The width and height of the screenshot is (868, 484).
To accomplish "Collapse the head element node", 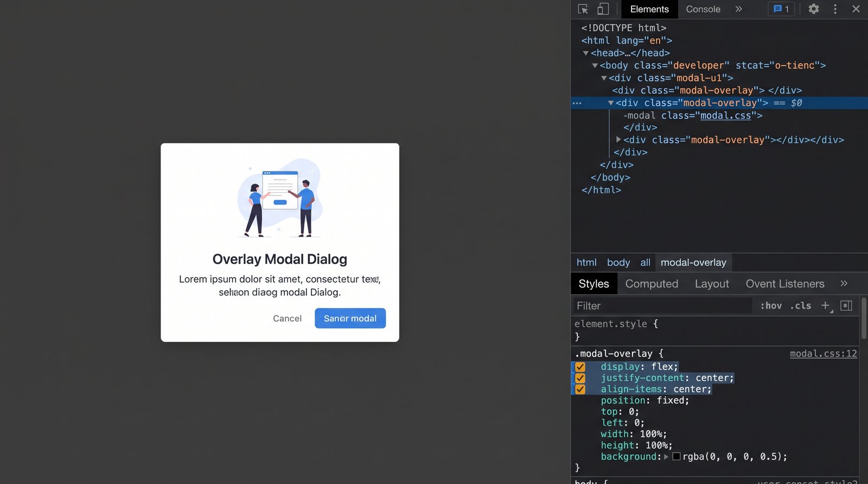I will [x=586, y=53].
